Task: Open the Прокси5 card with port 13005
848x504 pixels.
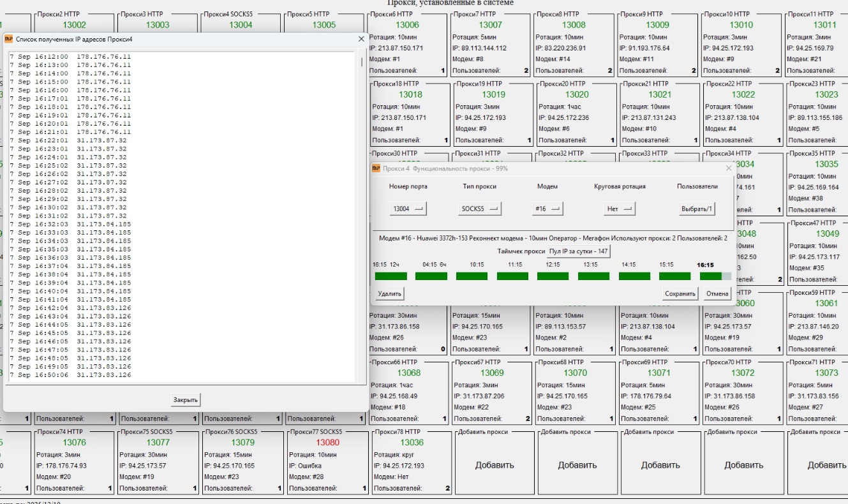Action: (x=324, y=25)
